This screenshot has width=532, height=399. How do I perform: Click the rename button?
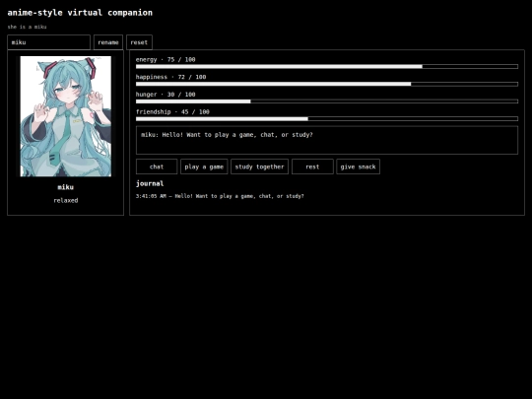tap(108, 42)
